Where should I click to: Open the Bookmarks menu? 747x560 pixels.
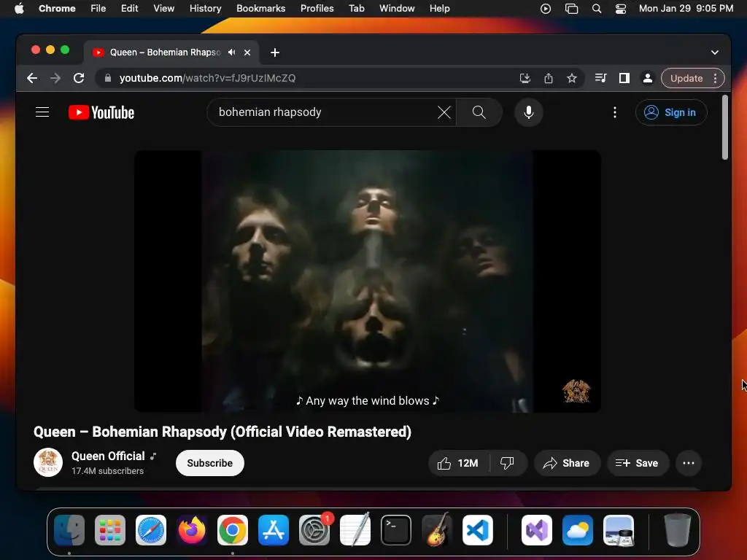(260, 9)
